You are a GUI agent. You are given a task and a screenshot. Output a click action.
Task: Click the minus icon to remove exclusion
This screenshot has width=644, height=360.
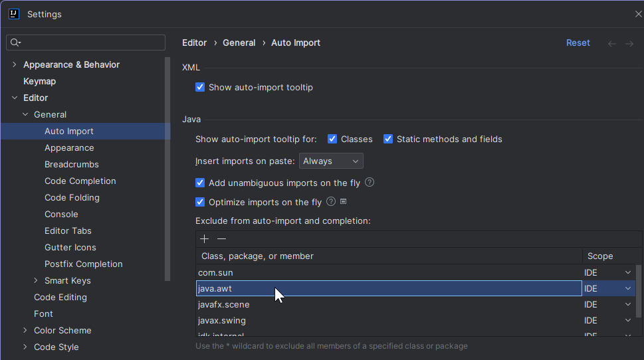pos(221,239)
